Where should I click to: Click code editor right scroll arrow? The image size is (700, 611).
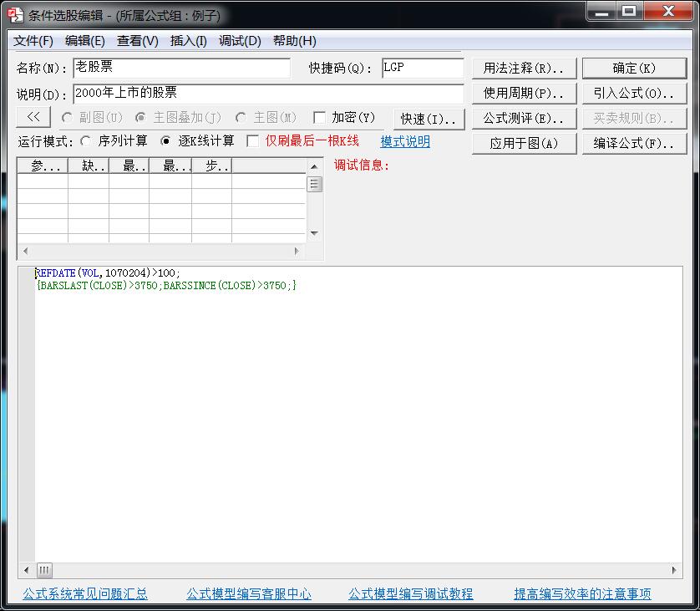676,570
